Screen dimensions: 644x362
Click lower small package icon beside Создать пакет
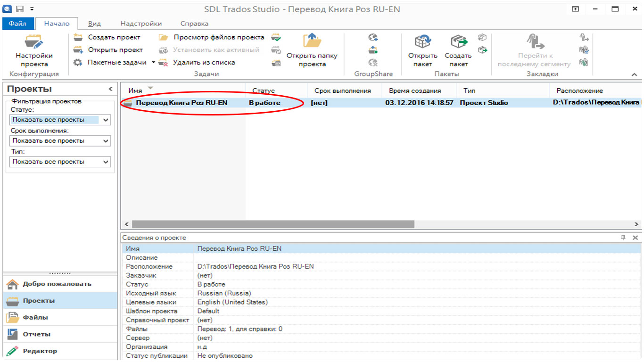click(482, 49)
